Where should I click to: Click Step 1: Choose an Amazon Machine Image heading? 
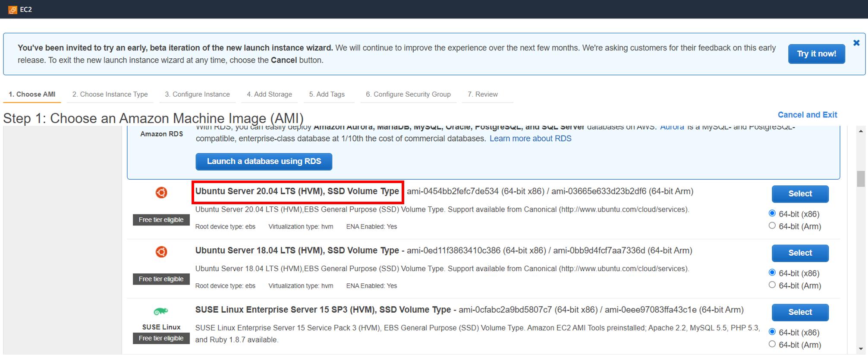153,118
